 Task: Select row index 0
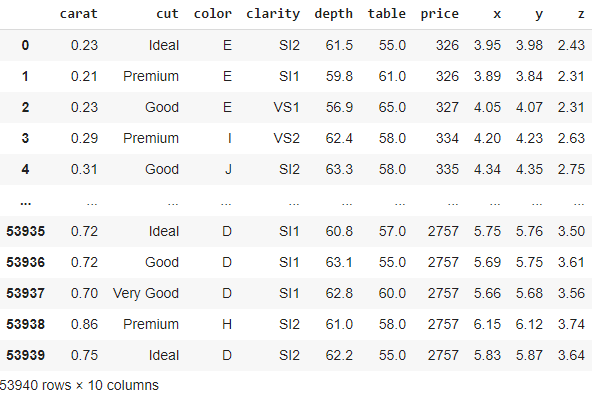click(25, 45)
